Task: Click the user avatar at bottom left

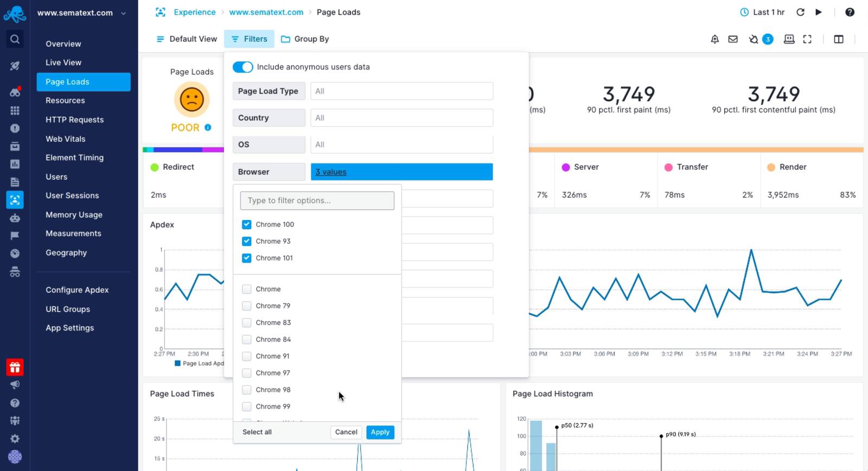Action: 15,457
